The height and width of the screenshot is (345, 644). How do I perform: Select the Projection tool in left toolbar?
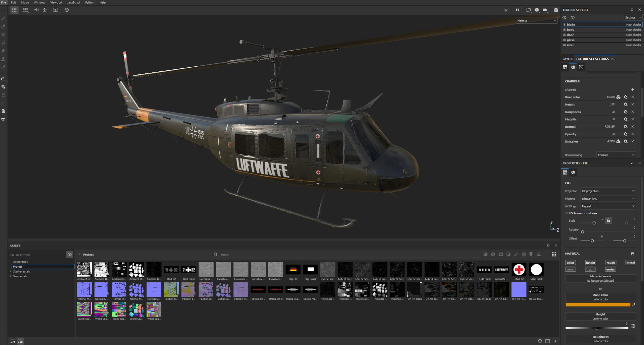3,34
